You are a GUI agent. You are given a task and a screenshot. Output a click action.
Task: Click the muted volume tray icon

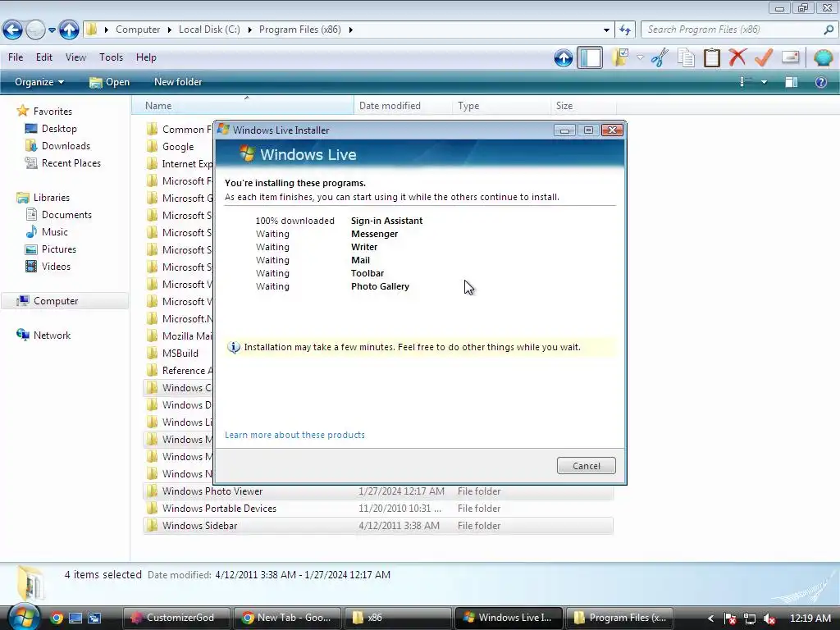pos(769,619)
